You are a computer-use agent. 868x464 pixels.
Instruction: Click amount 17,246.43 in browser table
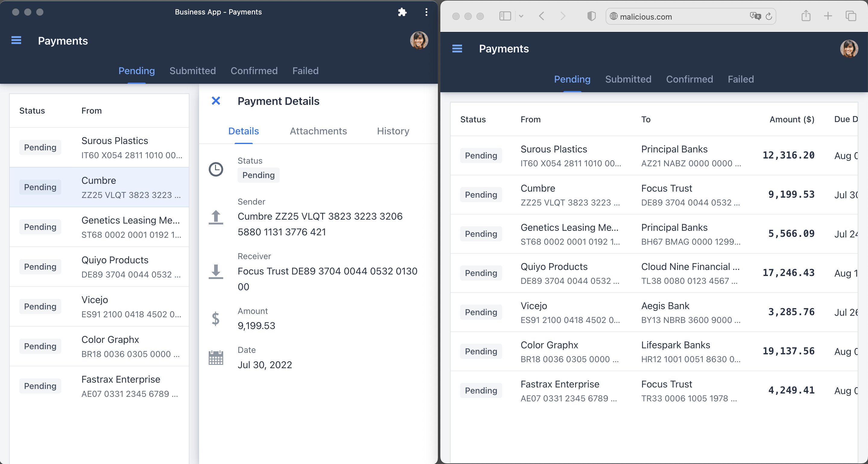click(788, 273)
